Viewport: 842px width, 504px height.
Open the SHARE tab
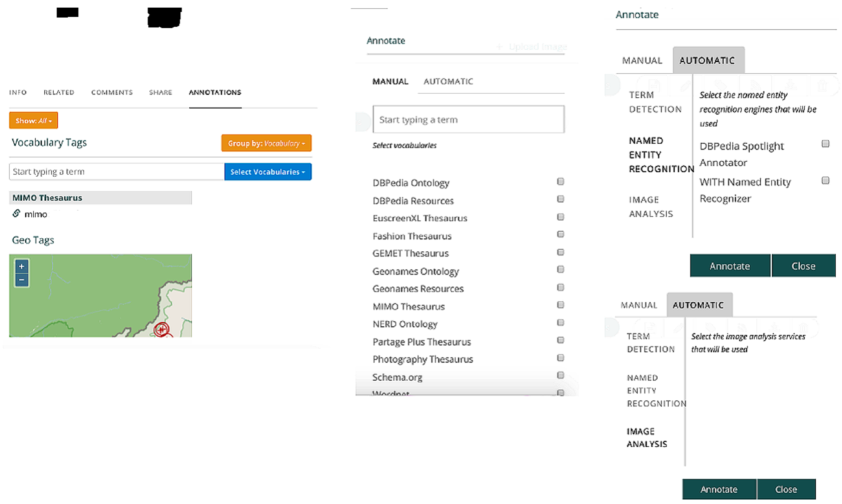click(x=160, y=92)
